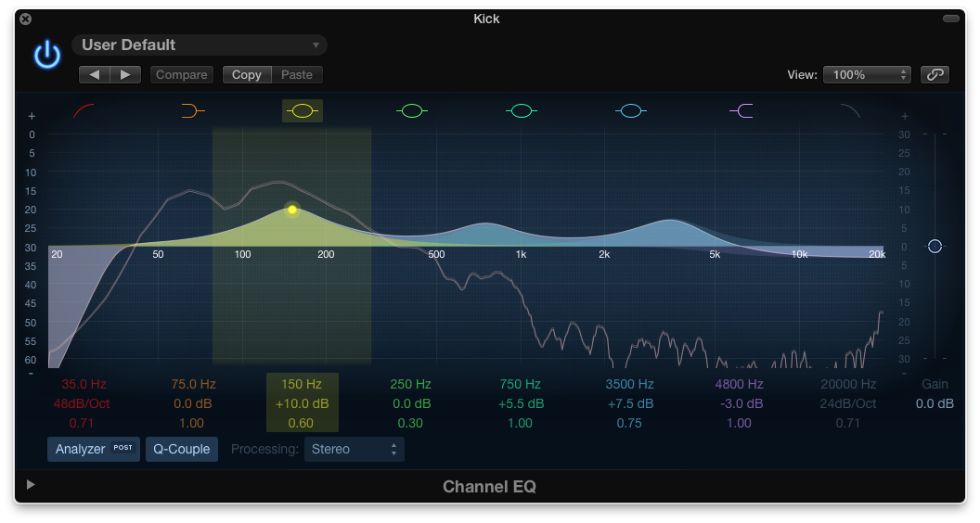Toggle the yellow 150 Hz bell band icon
980x523 pixels.
(x=303, y=111)
